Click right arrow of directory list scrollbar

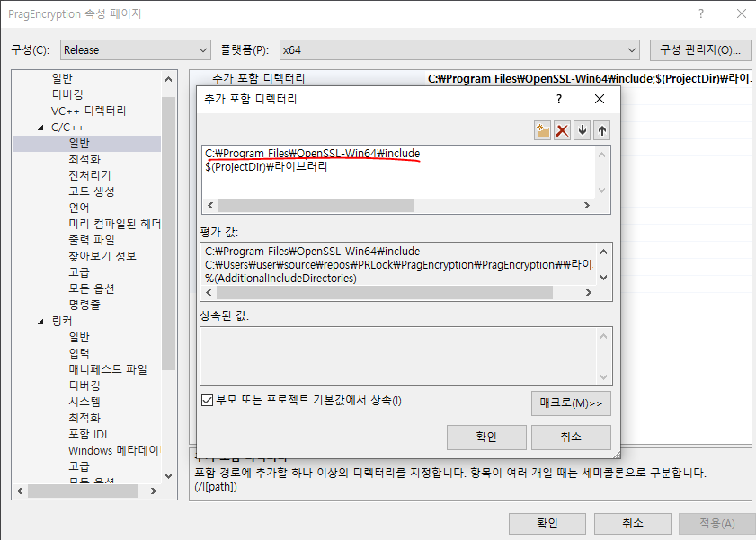(x=587, y=205)
